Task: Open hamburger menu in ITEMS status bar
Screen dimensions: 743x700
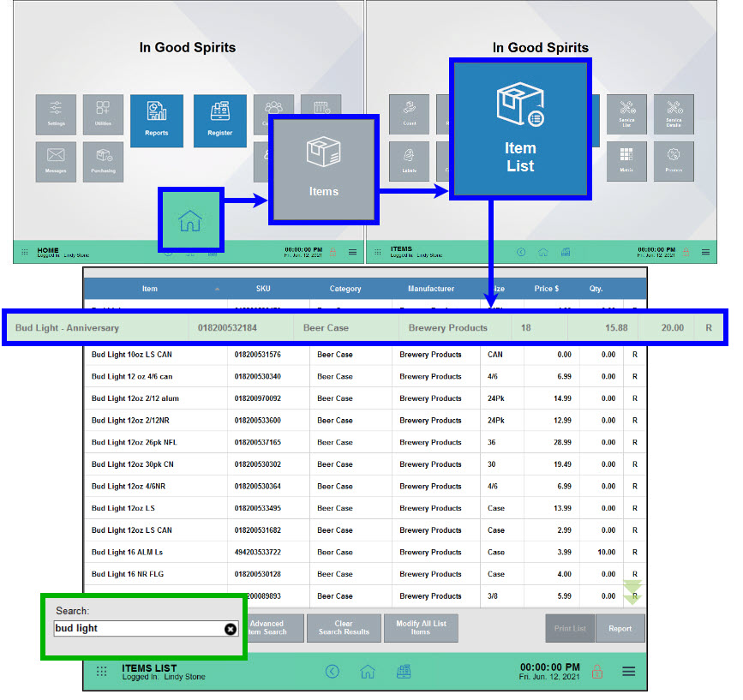Action: coord(705,252)
